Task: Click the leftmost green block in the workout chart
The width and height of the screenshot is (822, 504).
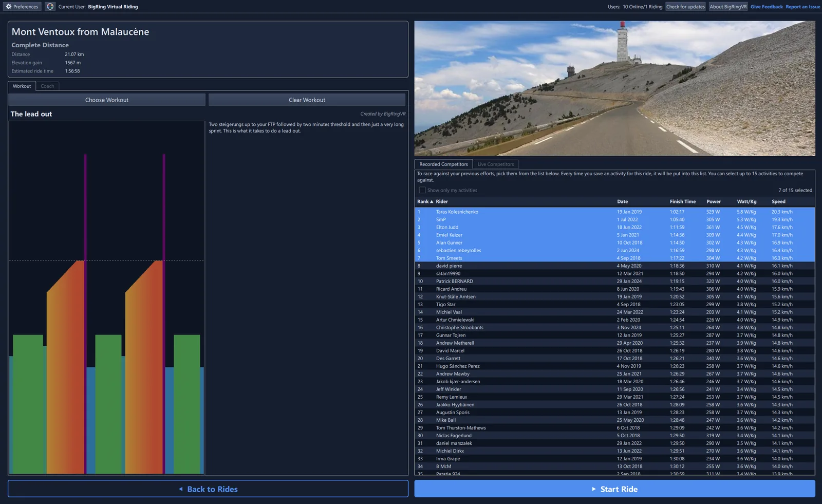Action: [x=28, y=404]
